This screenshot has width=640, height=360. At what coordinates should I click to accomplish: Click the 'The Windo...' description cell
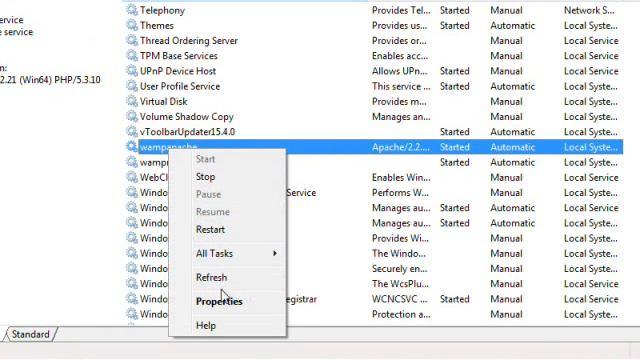click(398, 253)
